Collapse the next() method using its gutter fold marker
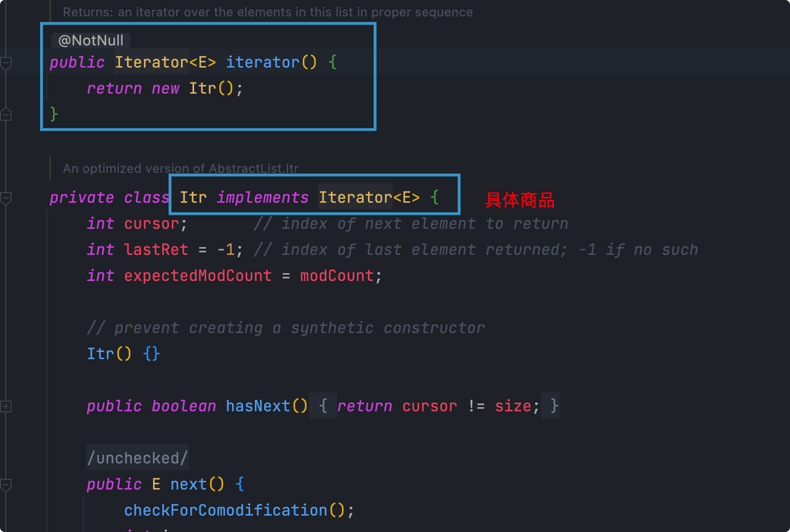The width and height of the screenshot is (790, 532). coord(6,485)
